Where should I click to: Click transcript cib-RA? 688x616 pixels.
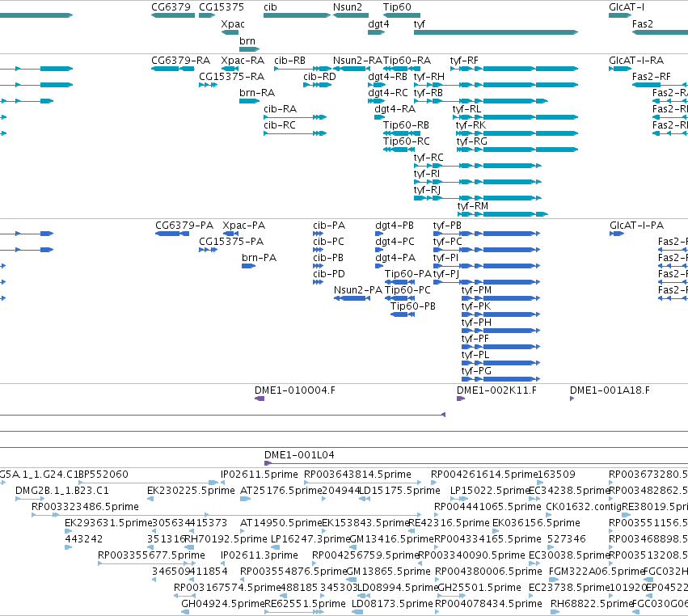click(295, 117)
